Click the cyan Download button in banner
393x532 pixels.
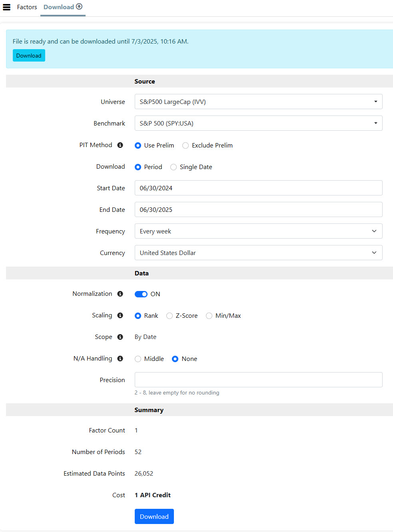(29, 56)
